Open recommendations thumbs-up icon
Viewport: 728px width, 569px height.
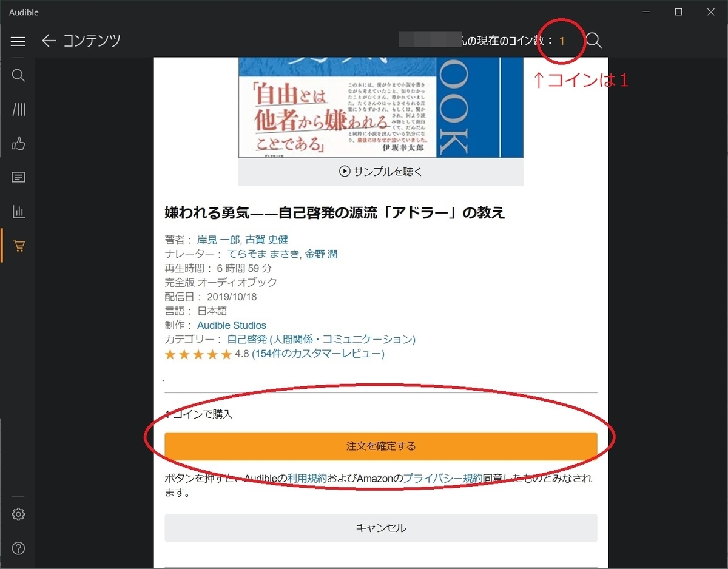[18, 144]
